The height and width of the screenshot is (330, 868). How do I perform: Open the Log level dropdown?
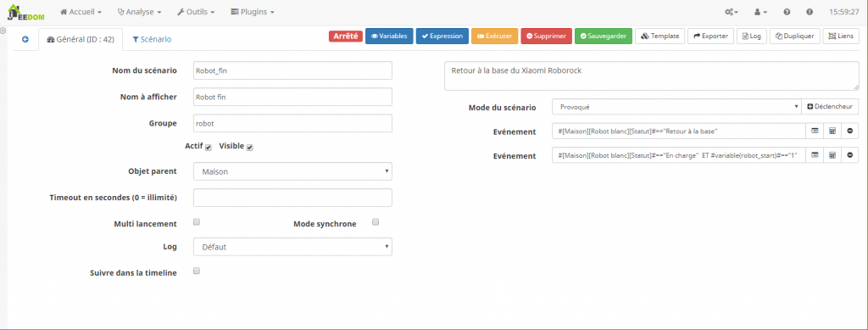[292, 247]
